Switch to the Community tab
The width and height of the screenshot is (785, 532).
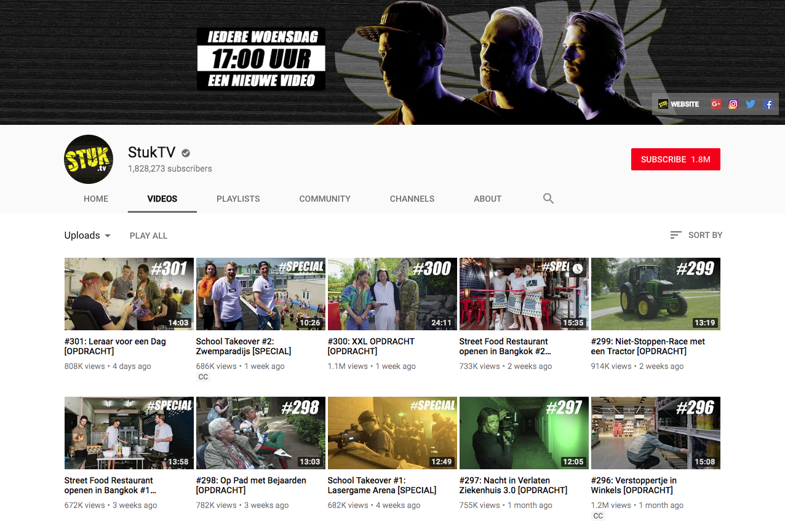tap(325, 199)
